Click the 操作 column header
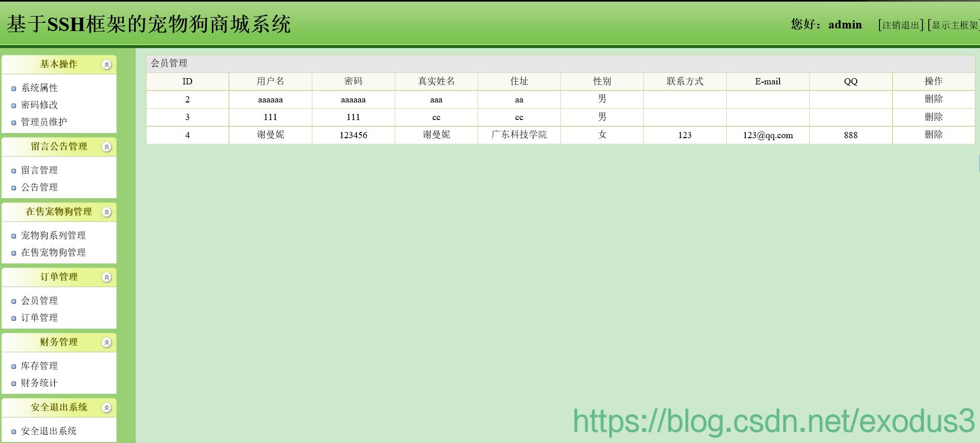Viewport: 980px width, 443px height. click(x=933, y=81)
